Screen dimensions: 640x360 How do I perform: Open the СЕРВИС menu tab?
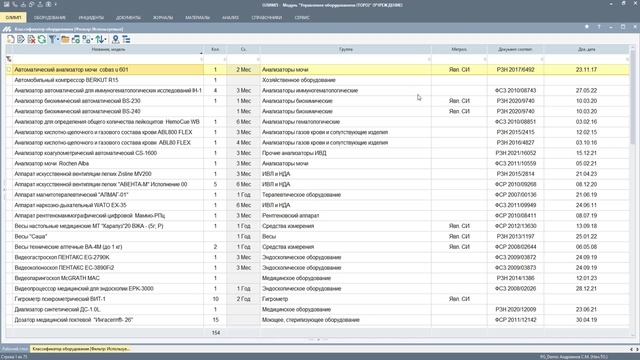(302, 18)
